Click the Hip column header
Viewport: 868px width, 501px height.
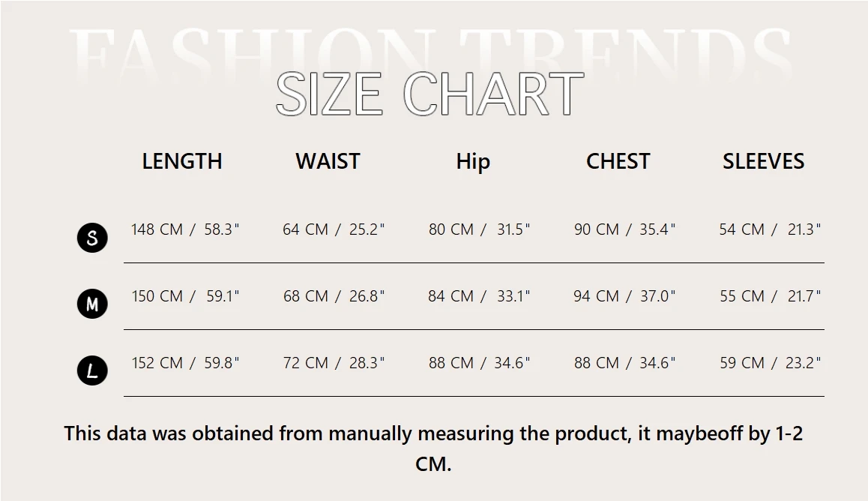click(x=473, y=161)
